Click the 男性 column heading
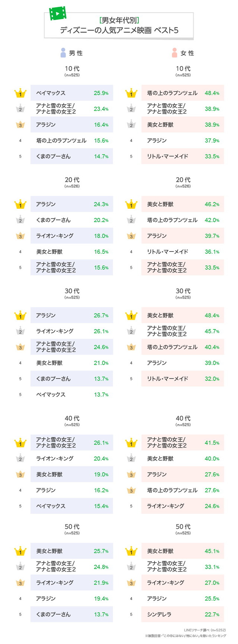This screenshot has height=644, width=238. (x=76, y=53)
